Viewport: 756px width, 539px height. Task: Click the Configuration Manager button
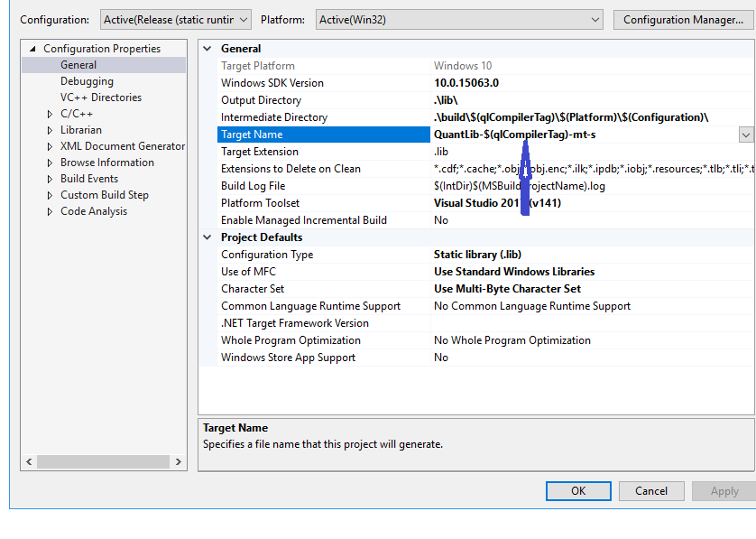point(683,19)
